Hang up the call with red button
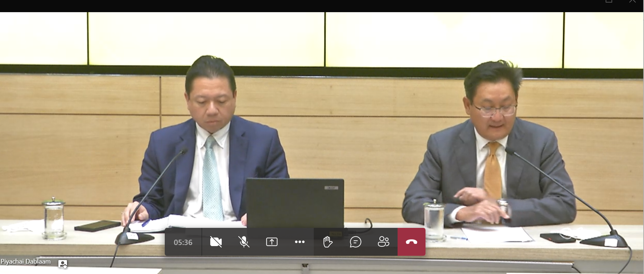This screenshot has height=274, width=644. (x=412, y=242)
